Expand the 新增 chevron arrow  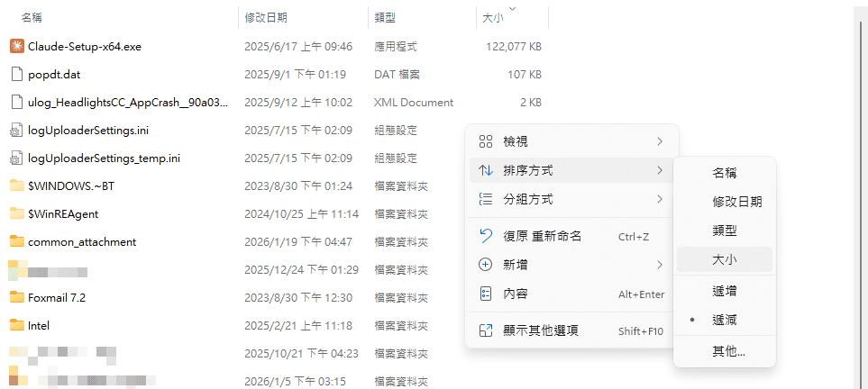coord(659,265)
